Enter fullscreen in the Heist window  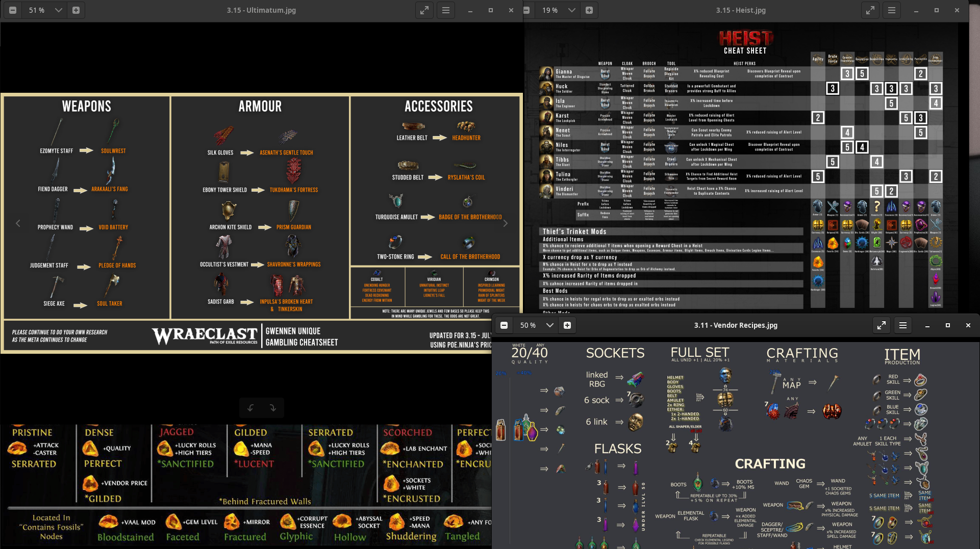pyautogui.click(x=870, y=10)
